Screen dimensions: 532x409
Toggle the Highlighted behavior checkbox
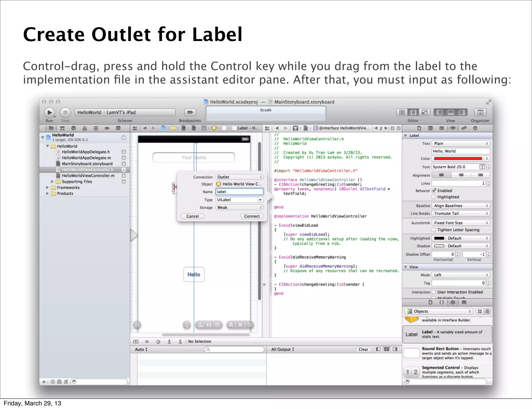pyautogui.click(x=434, y=197)
